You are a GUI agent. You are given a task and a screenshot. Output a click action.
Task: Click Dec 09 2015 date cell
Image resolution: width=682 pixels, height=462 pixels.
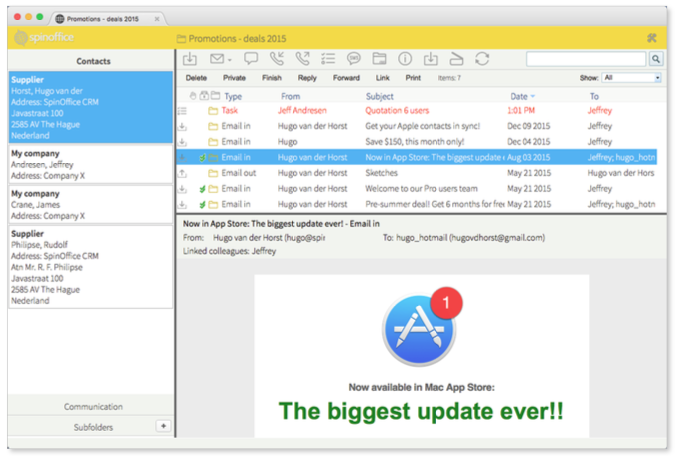pyautogui.click(x=528, y=126)
